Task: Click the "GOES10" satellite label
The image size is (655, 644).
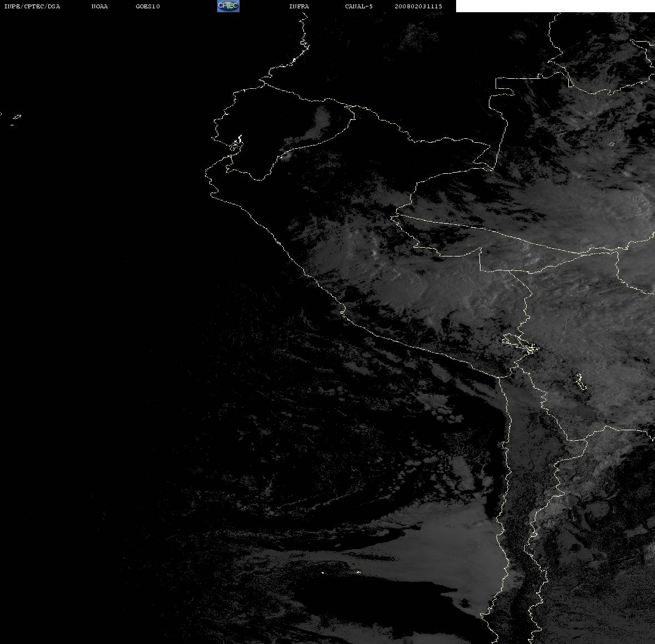Action: pyautogui.click(x=147, y=6)
